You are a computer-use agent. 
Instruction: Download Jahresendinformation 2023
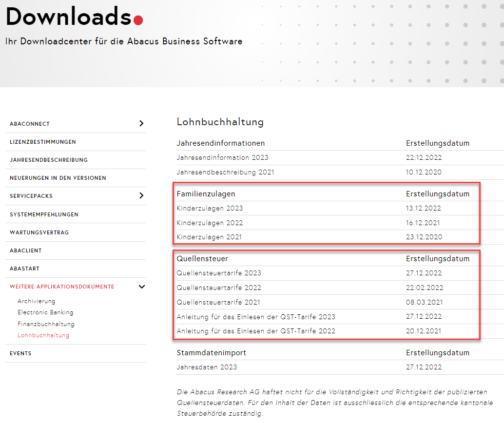[222, 157]
